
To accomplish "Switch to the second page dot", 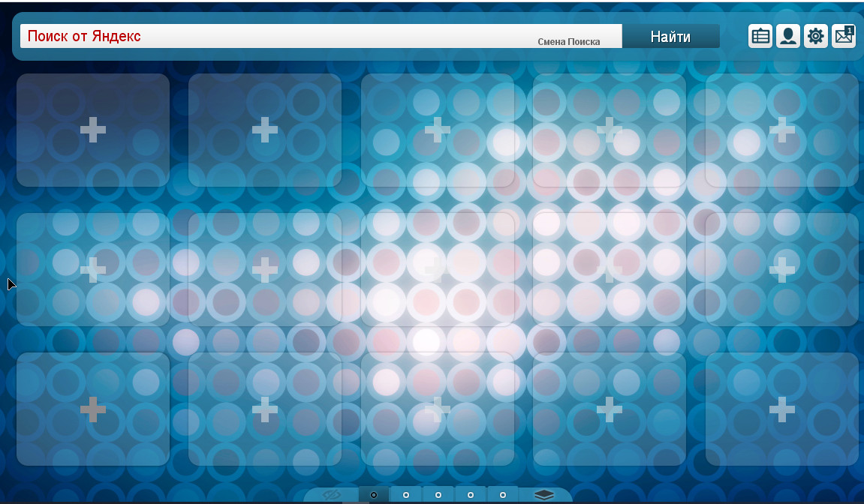I will click(406, 495).
